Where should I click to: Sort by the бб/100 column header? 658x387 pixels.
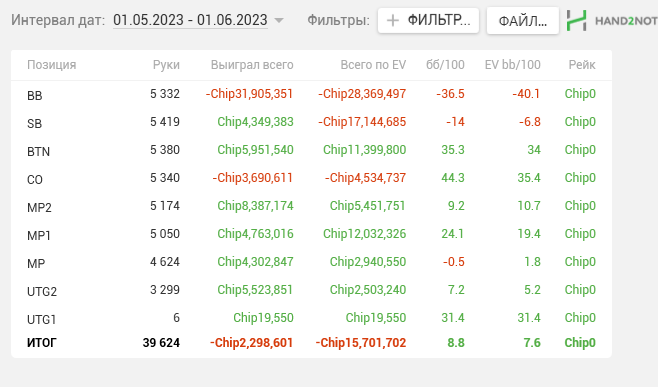click(445, 65)
